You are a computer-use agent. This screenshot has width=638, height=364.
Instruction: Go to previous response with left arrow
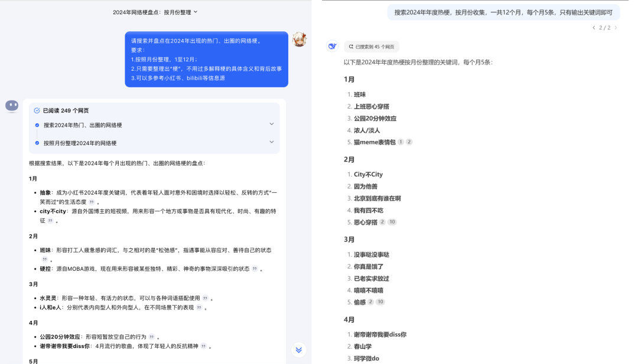(x=594, y=28)
